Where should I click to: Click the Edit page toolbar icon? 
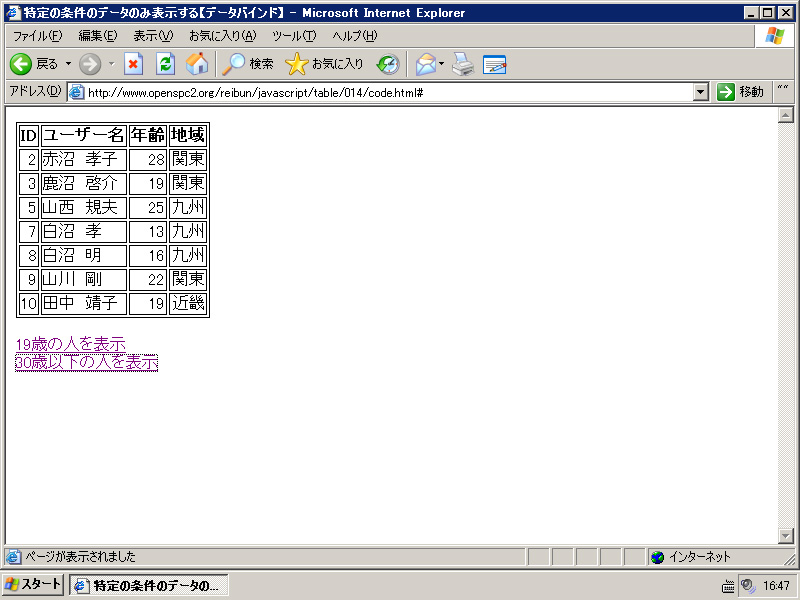pos(495,64)
